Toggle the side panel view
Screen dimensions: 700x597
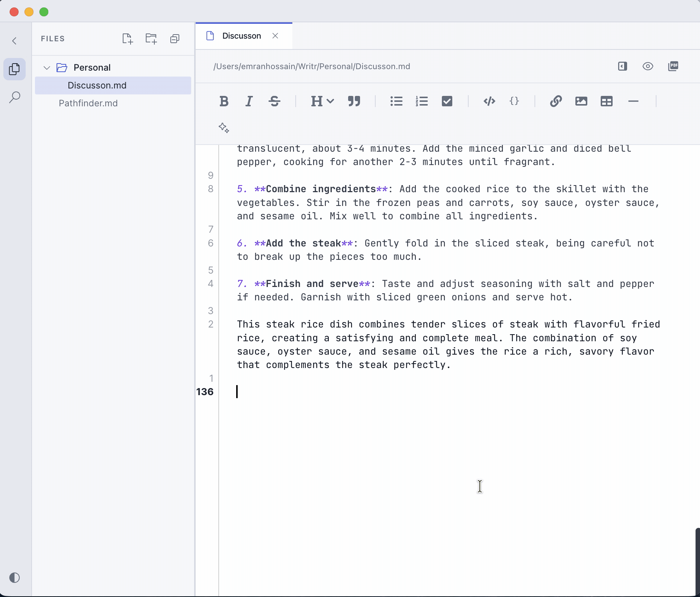(x=623, y=66)
